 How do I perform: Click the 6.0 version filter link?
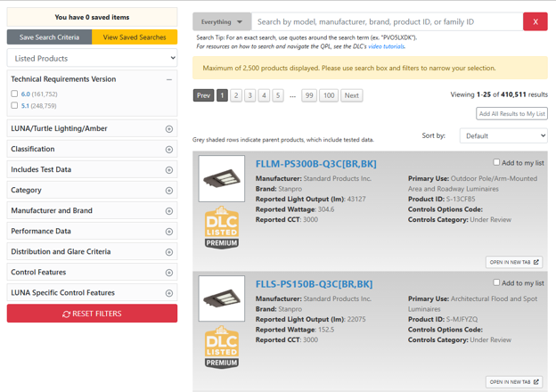click(26, 94)
